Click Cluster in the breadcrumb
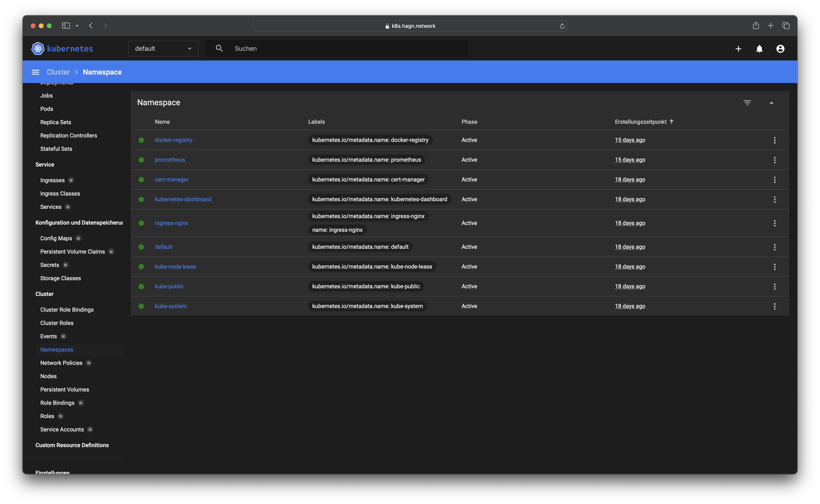 pos(58,72)
